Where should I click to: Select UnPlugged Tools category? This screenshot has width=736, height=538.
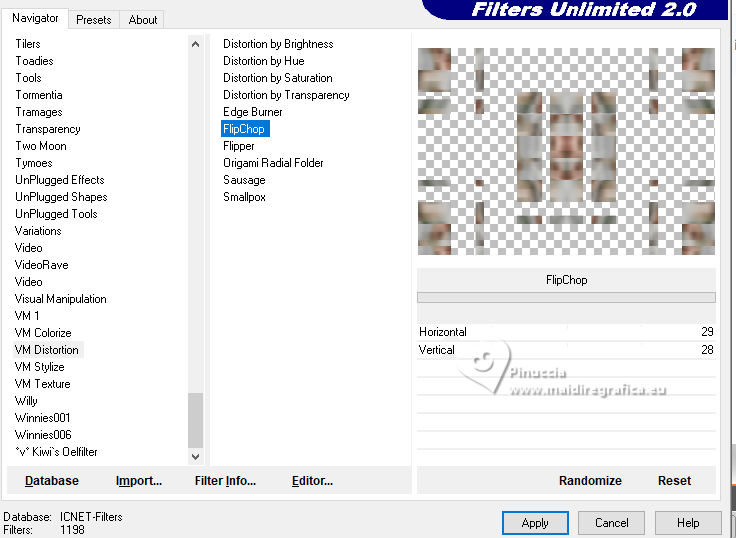pyautogui.click(x=56, y=214)
